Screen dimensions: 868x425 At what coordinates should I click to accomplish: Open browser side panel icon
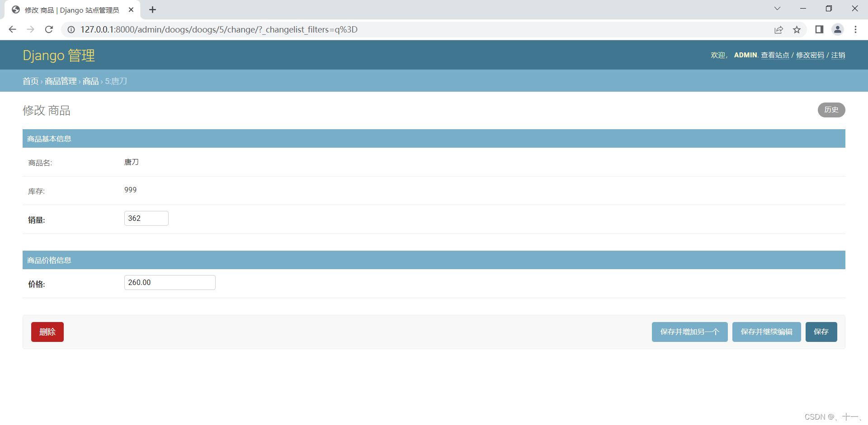[x=819, y=29]
